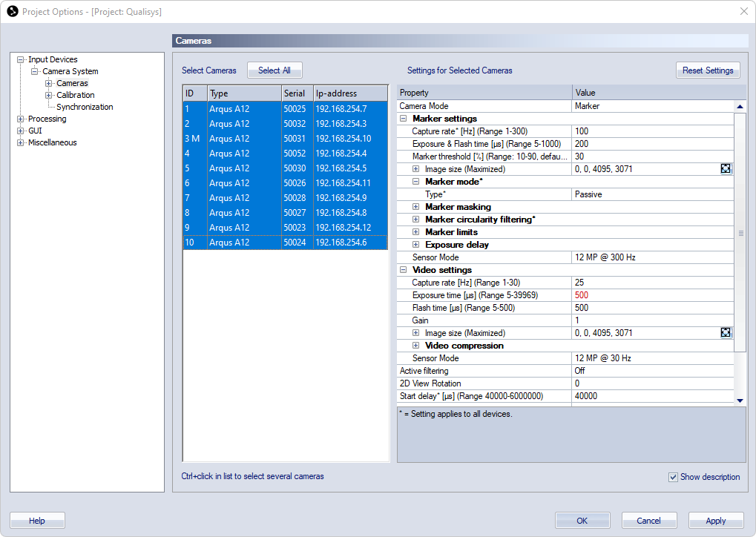
Task: Select camera with serial 50052
Action: (286, 154)
